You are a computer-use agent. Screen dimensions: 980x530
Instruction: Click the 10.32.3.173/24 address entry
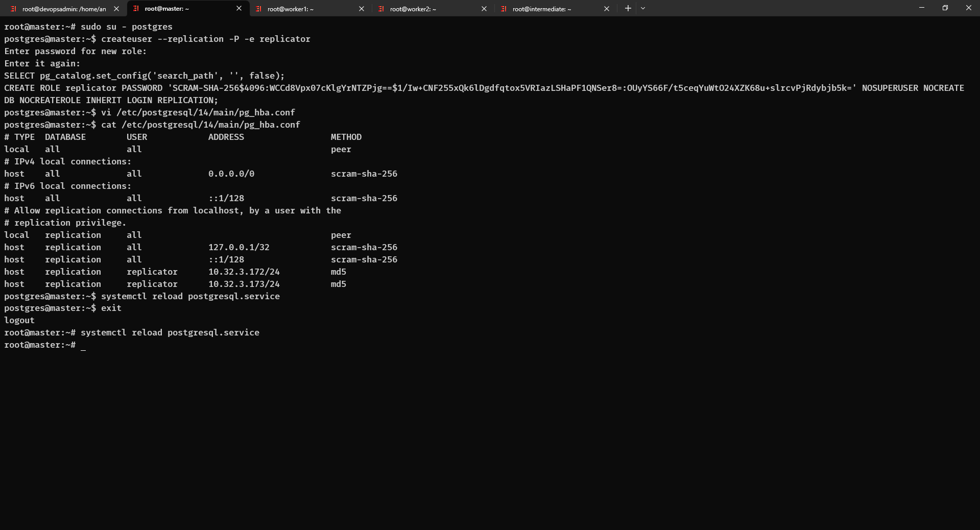coord(244,284)
